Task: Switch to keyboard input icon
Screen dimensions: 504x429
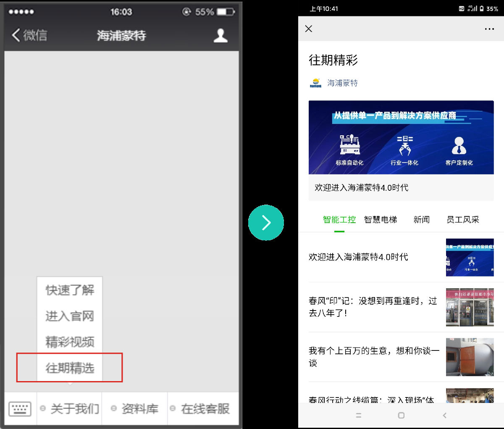Action: point(20,408)
